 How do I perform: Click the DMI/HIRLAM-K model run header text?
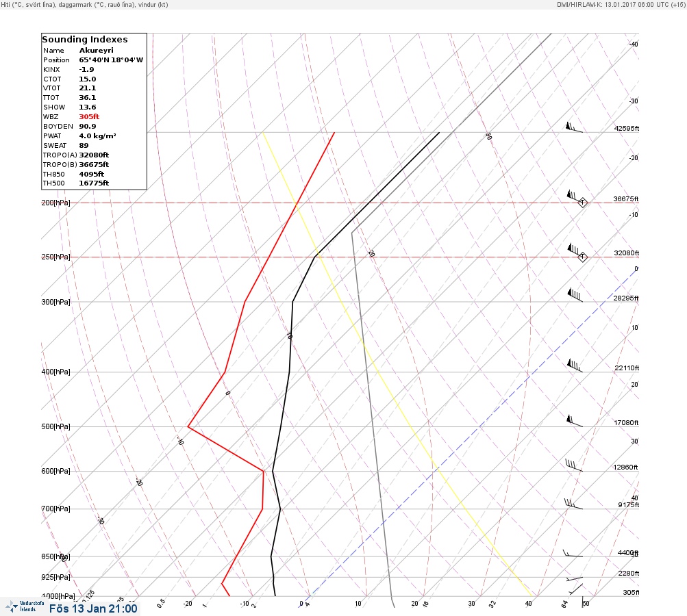click(x=621, y=4)
